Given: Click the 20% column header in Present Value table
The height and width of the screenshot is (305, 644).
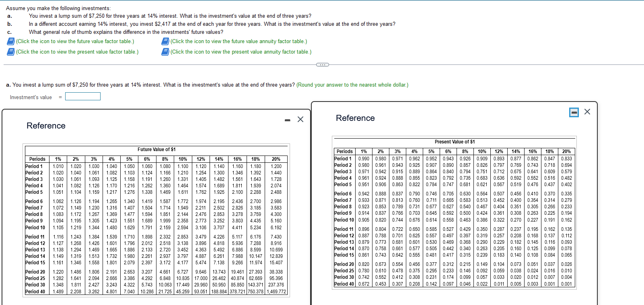Looking at the screenshot, I should 566,151.
